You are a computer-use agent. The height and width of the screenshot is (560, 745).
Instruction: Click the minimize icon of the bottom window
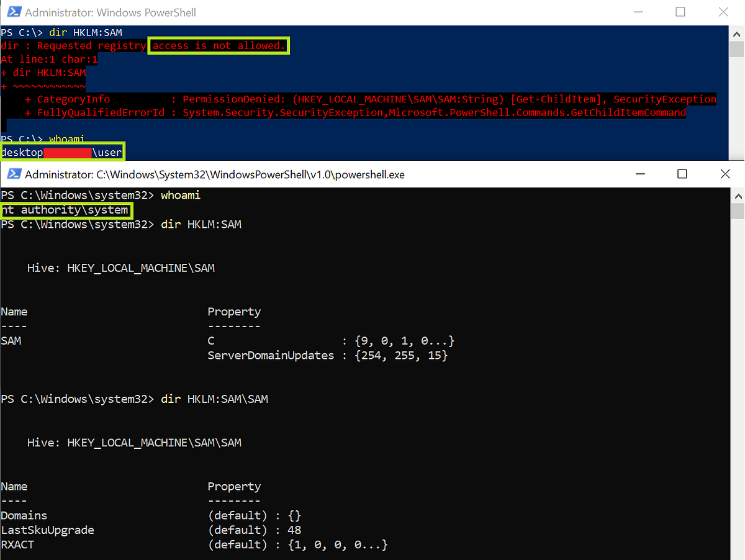(x=640, y=174)
